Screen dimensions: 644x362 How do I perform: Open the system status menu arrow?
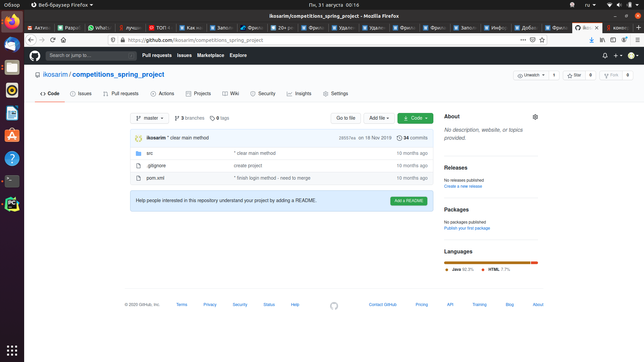[637, 5]
